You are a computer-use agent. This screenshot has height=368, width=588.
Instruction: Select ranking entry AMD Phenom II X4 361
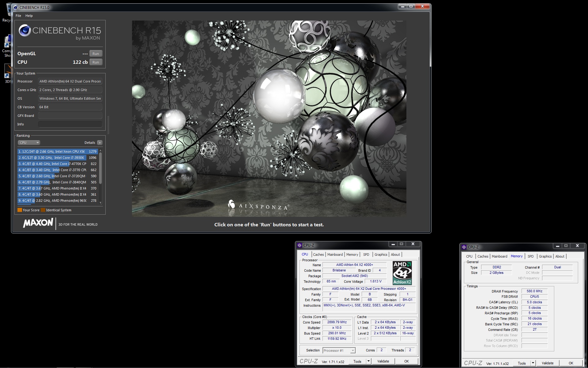pyautogui.click(x=58, y=194)
